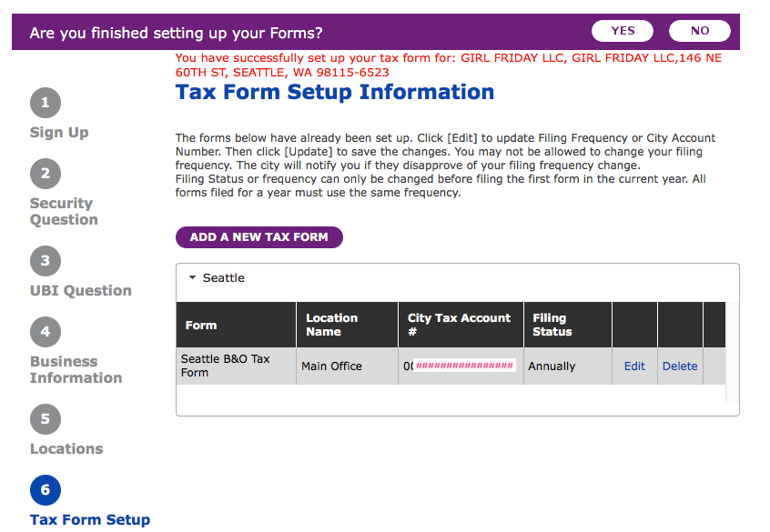The image size is (770, 532).
Task: Click the Form column header
Action: (237, 325)
